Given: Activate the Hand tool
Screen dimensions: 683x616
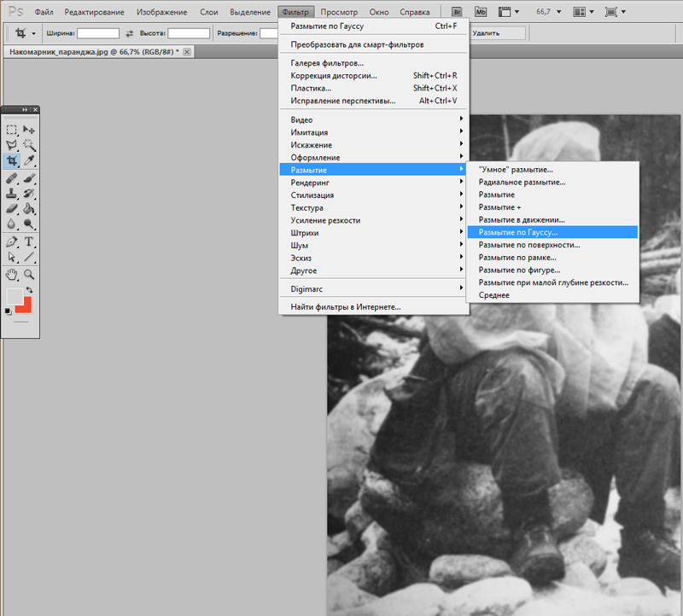Looking at the screenshot, I should pos(12,274).
